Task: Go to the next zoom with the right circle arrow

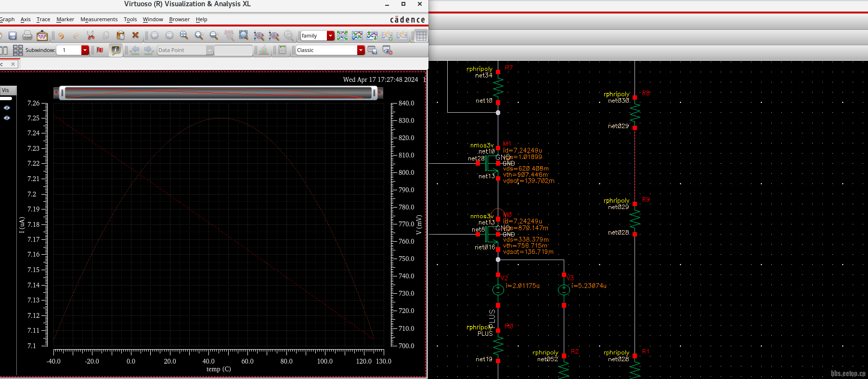Action: click(x=169, y=36)
